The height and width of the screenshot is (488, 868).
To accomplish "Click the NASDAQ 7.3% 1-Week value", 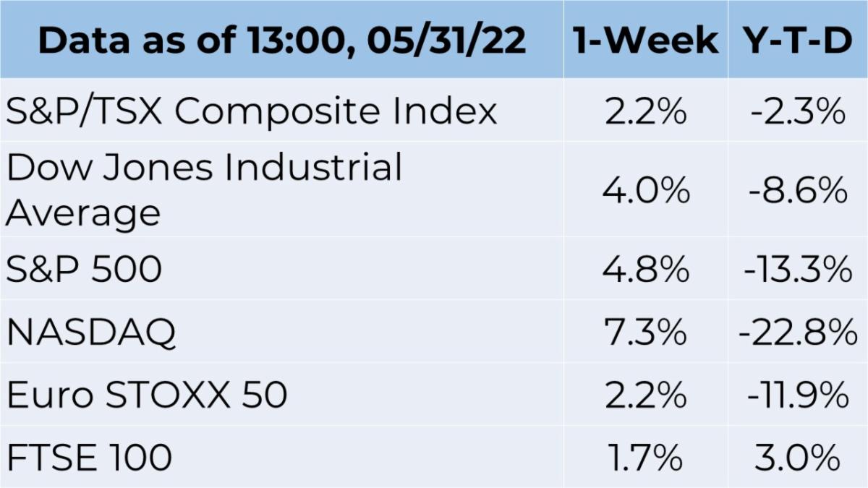I will coord(646,333).
